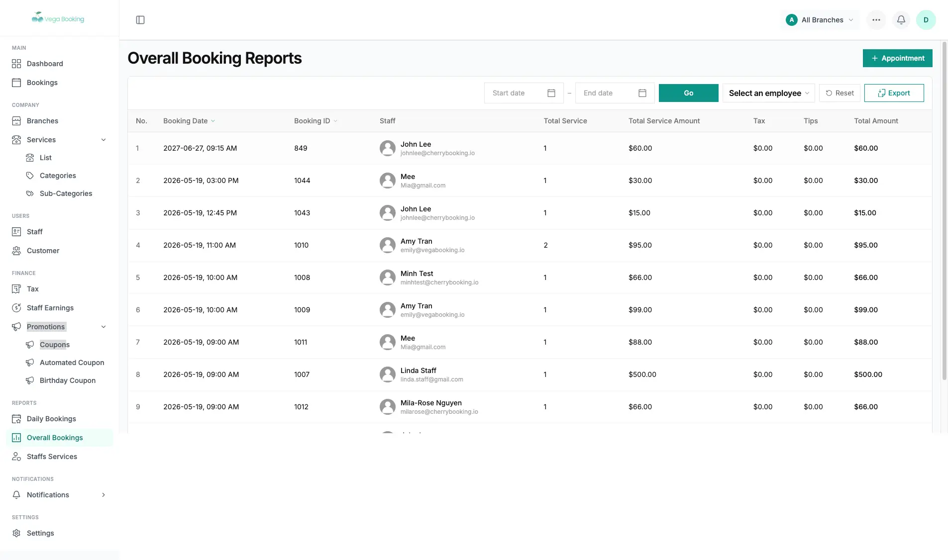Open the Select an employee dropdown
Viewport: 948px width, 560px height.
point(769,93)
